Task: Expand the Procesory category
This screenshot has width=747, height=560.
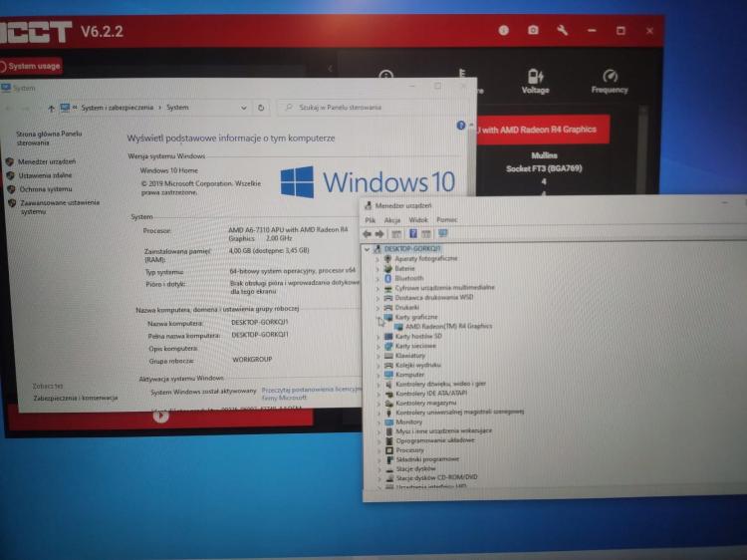Action: (379, 450)
